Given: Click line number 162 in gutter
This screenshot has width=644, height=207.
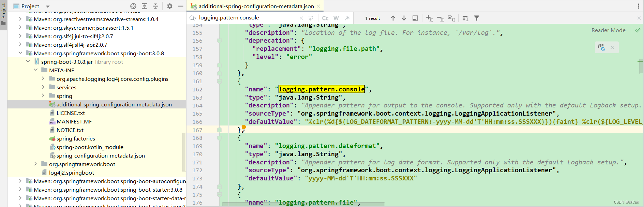Looking at the screenshot, I should (x=197, y=89).
